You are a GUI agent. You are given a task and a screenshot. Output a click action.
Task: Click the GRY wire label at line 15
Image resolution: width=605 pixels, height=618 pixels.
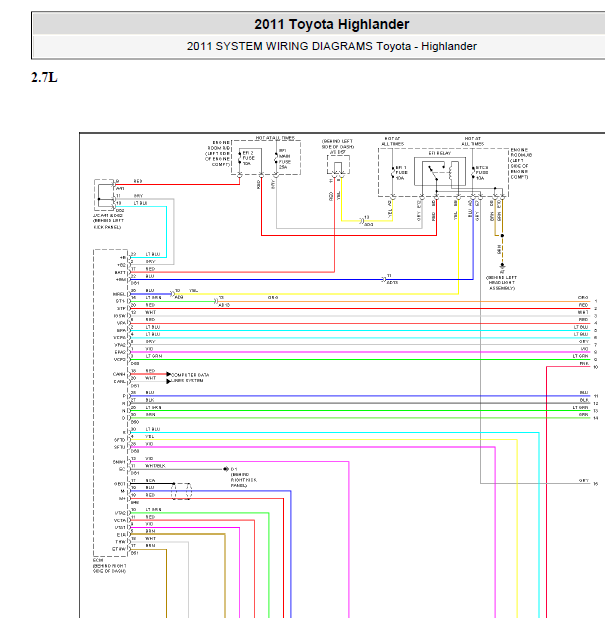tap(584, 480)
